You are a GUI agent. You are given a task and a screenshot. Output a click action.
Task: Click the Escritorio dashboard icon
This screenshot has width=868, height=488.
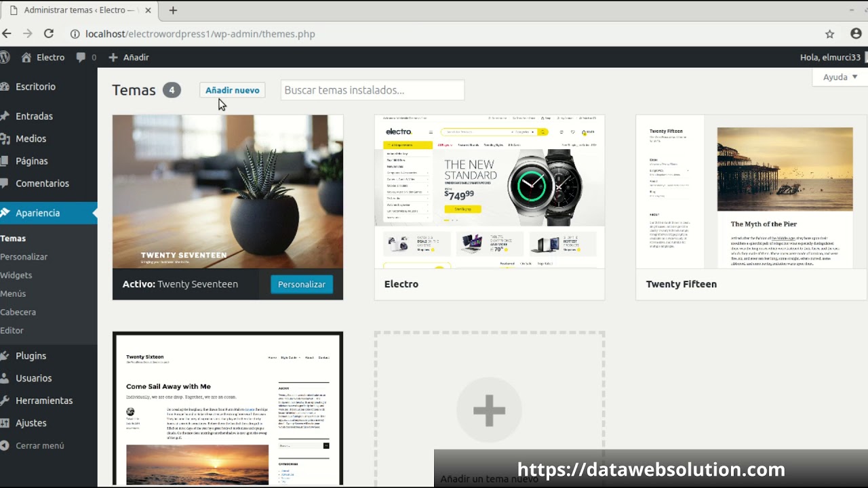pos(5,86)
